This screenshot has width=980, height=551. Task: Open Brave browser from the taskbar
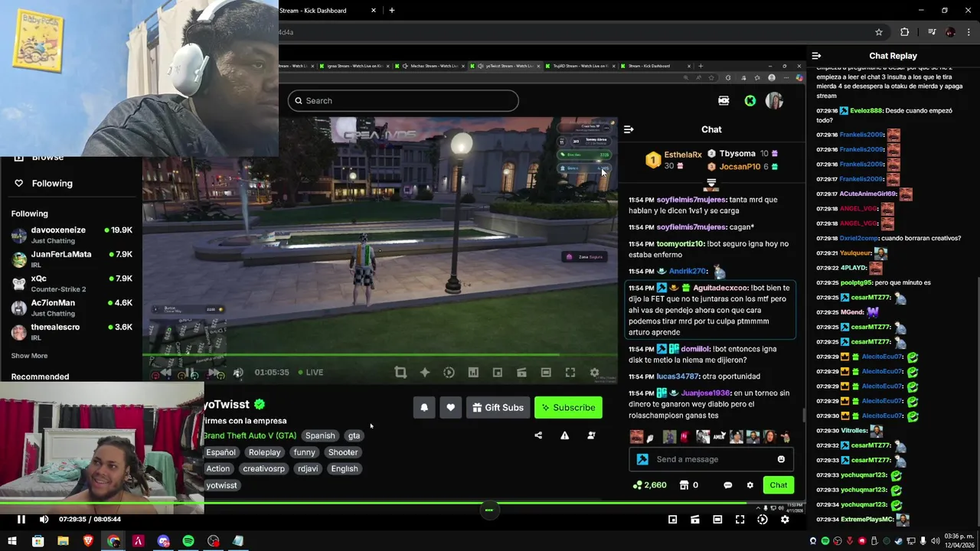coord(88,542)
